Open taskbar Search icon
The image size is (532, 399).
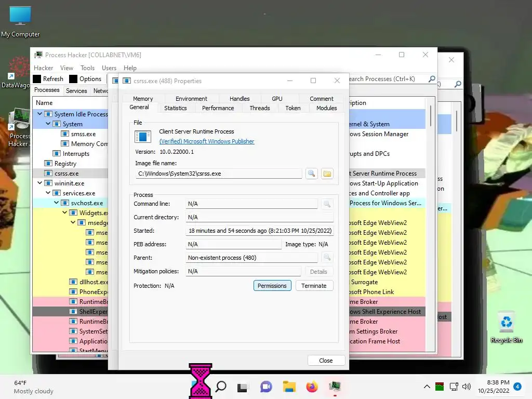point(221,387)
